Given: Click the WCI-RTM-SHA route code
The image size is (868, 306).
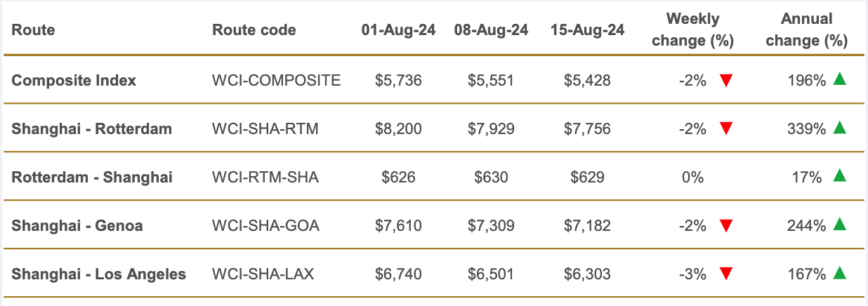Looking at the screenshot, I should [265, 177].
